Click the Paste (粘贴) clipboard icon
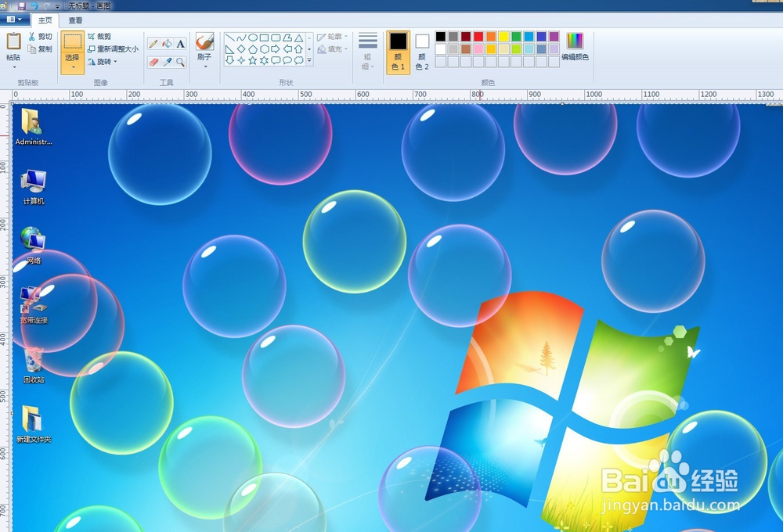 [x=13, y=41]
